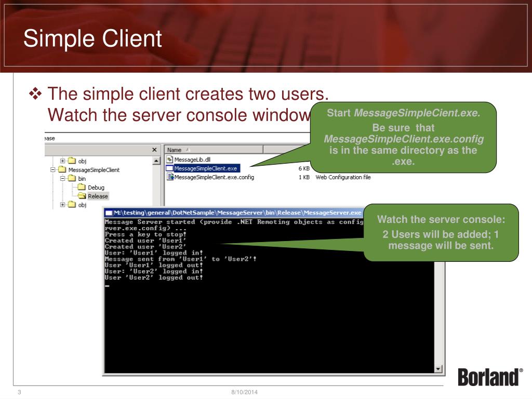Click console line "User: 'User1' logged in!"
The height and width of the screenshot is (399, 532).
(x=154, y=253)
